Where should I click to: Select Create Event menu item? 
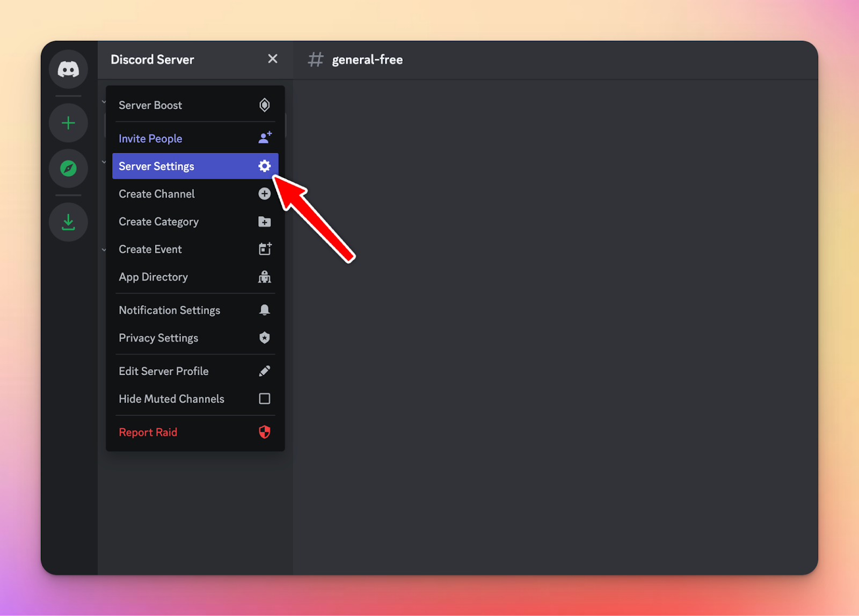195,249
